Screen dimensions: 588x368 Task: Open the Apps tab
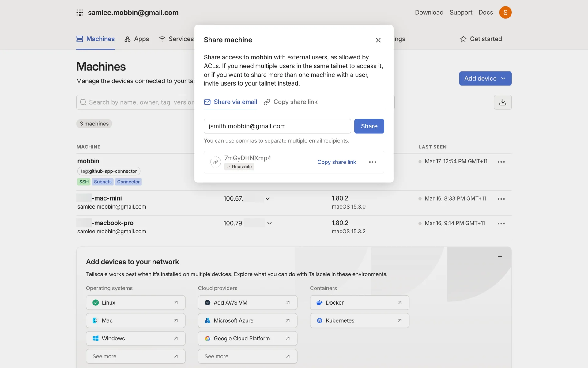(x=137, y=39)
